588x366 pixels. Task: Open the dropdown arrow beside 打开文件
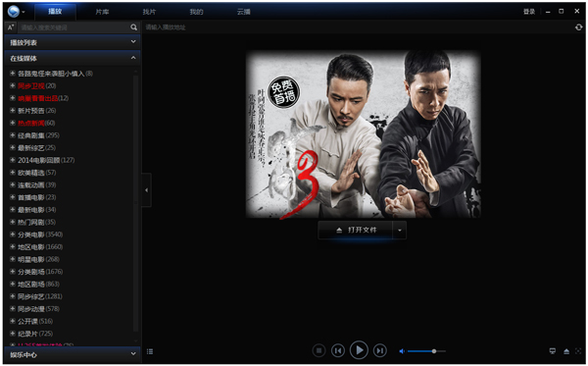[x=400, y=231]
